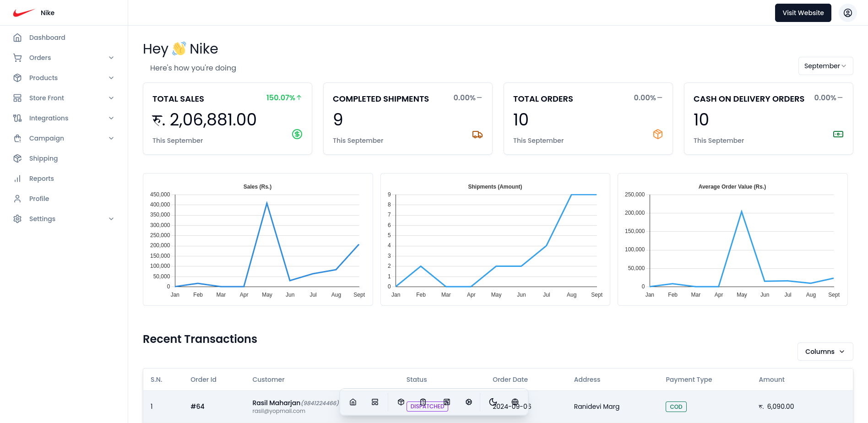Screen dimensions: 868x423
Task: Select Orders label in sidebar
Action: coord(40,58)
